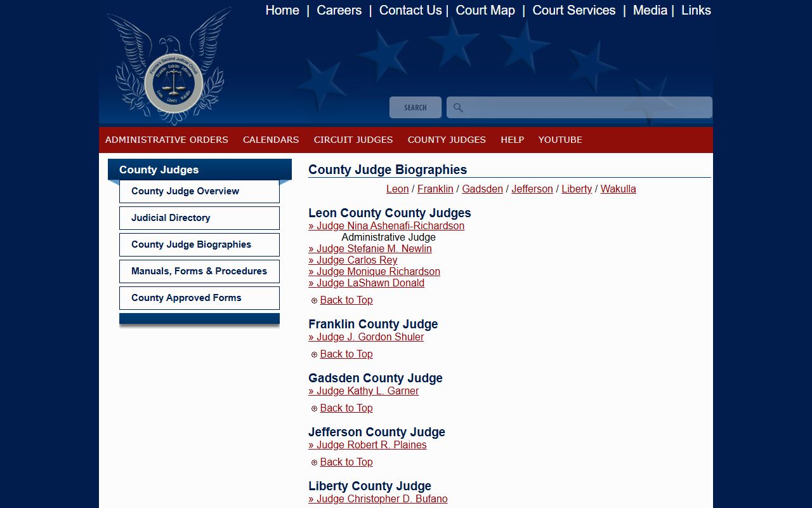The width and height of the screenshot is (812, 508).
Task: Open Court Services in top navigation
Action: pyautogui.click(x=574, y=10)
